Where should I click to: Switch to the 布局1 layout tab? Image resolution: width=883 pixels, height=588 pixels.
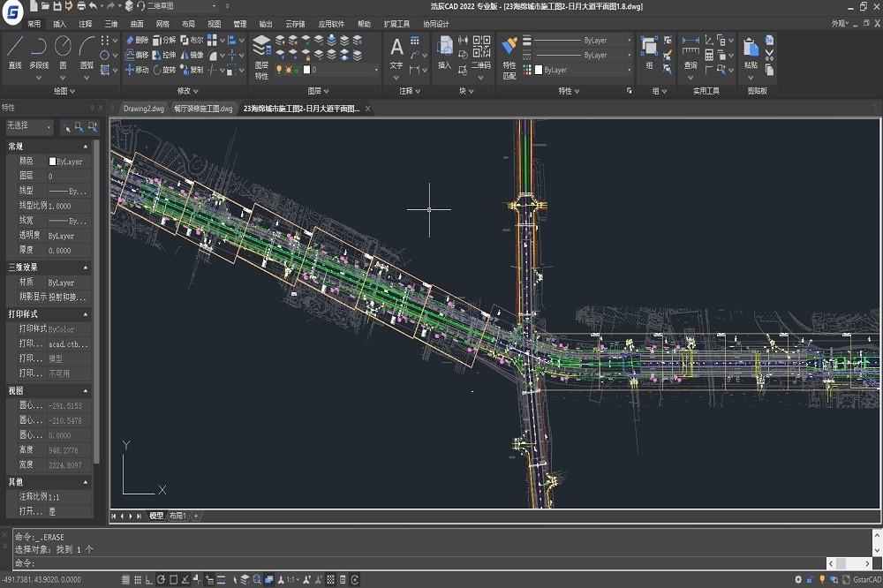(177, 516)
